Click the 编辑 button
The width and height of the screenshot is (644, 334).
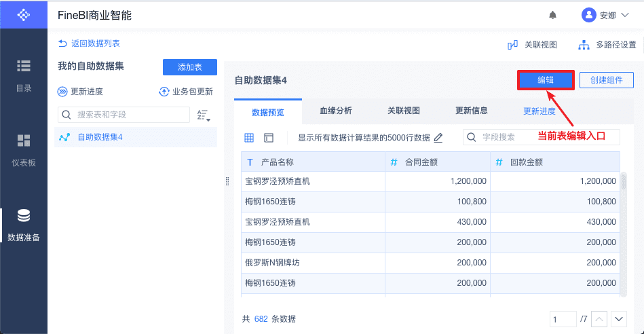tap(546, 80)
